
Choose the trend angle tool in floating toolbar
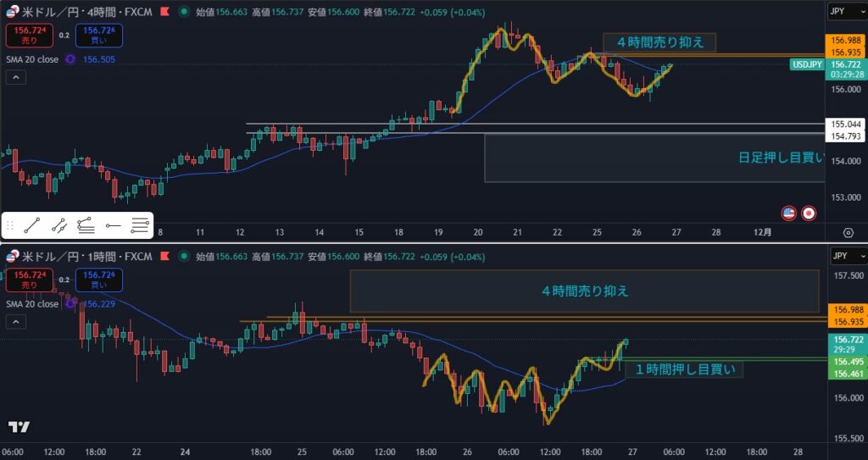tap(86, 225)
